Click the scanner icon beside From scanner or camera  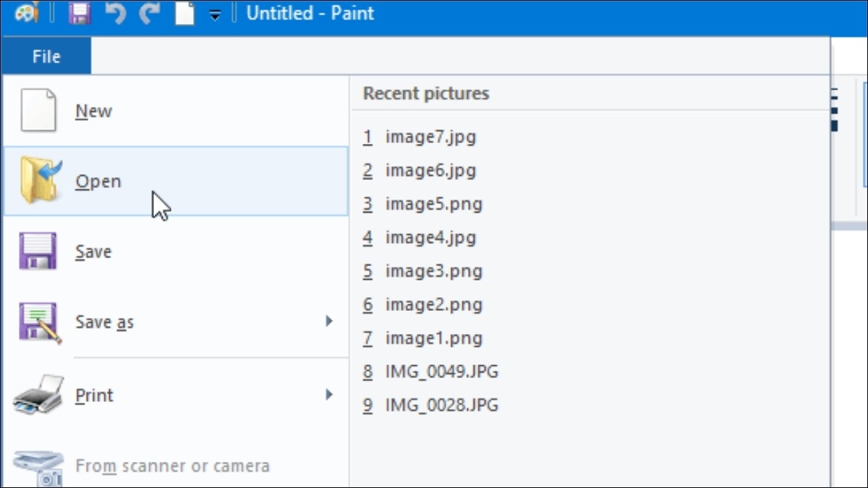pyautogui.click(x=39, y=467)
